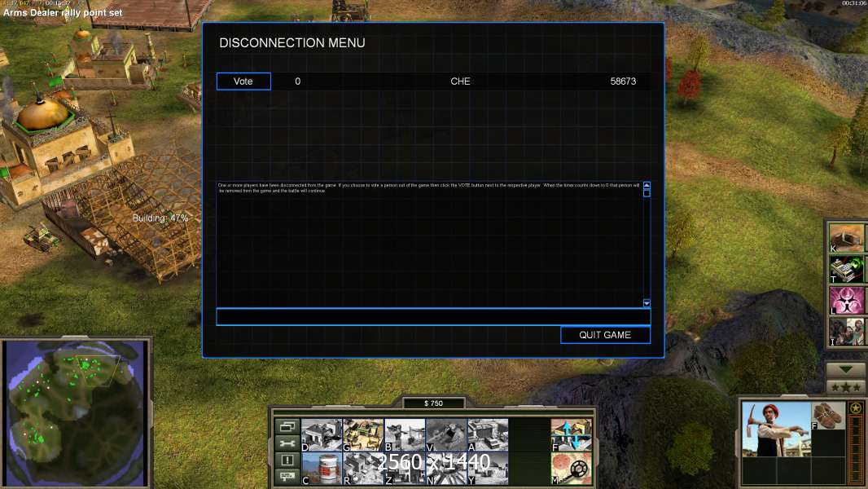The image size is (868, 489).
Task: Choose the build icon with hotkey G
Action: tap(363, 434)
